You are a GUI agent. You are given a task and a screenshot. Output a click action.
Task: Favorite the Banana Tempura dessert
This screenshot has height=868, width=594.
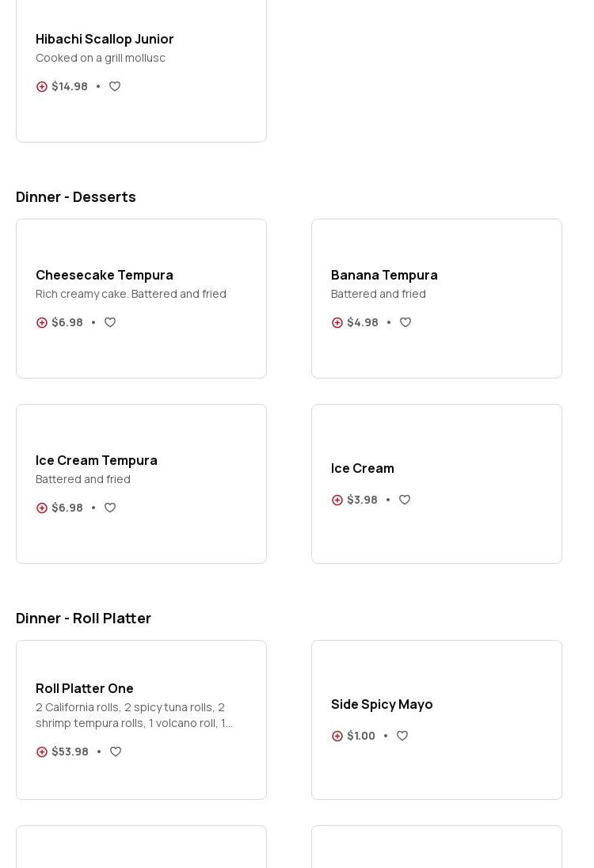[x=406, y=322]
